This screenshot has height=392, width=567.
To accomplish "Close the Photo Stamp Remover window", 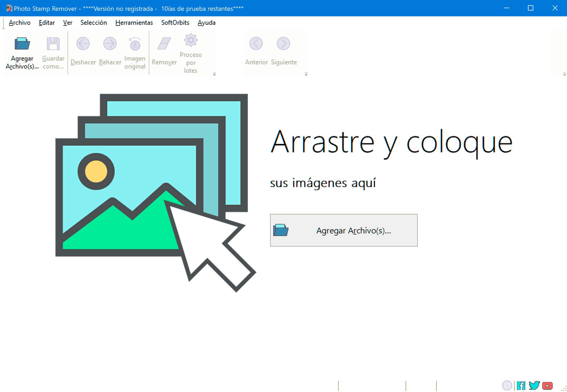I will (555, 8).
